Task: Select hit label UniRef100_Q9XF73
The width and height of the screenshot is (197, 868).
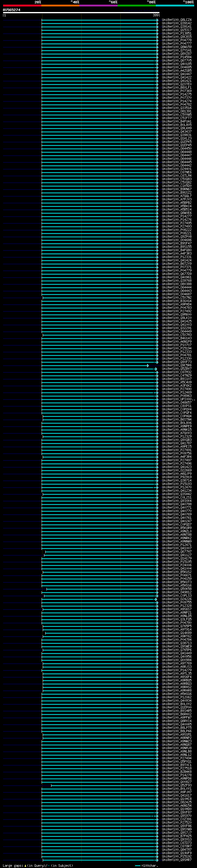Action: click(177, 362)
